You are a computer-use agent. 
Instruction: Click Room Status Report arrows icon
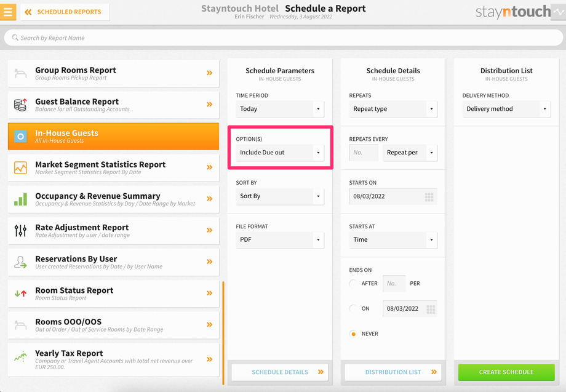[x=20, y=294]
